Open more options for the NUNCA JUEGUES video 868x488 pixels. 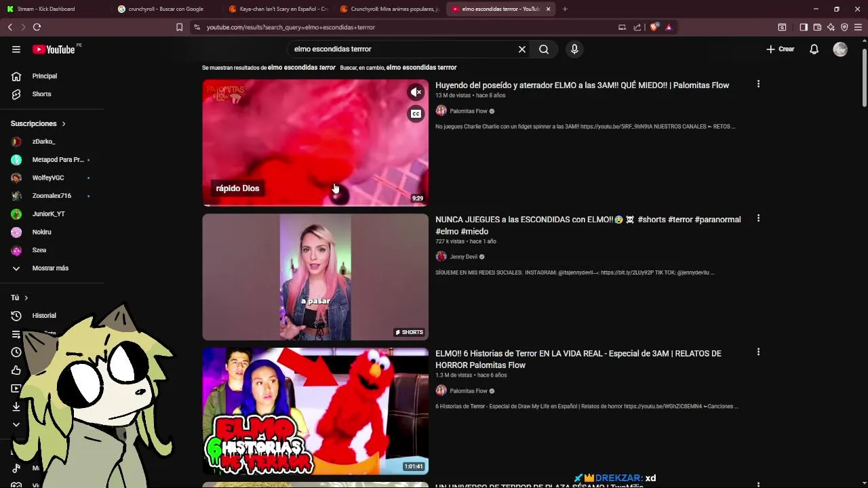(758, 218)
